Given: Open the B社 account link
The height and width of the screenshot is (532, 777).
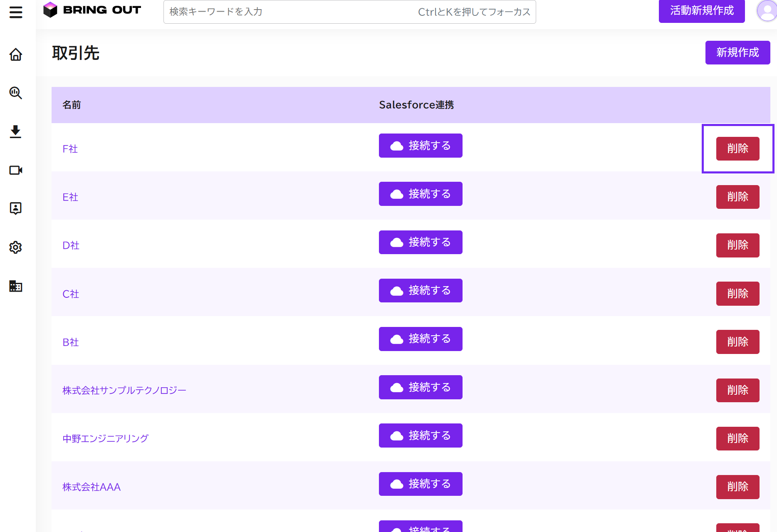Looking at the screenshot, I should pos(71,342).
